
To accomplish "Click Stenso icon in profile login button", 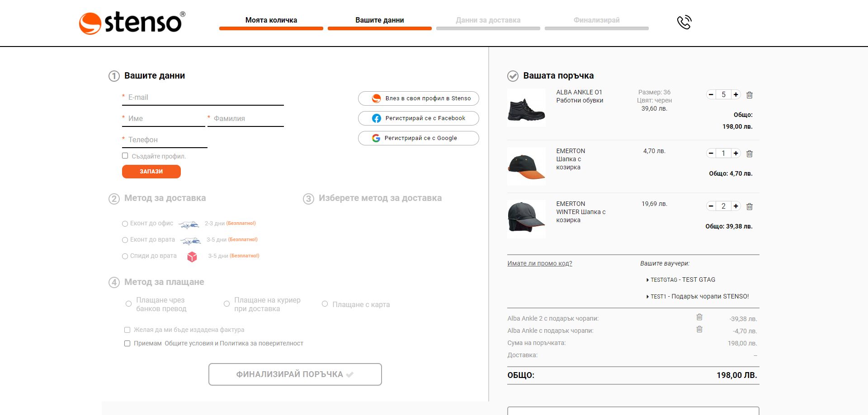I will click(x=376, y=98).
